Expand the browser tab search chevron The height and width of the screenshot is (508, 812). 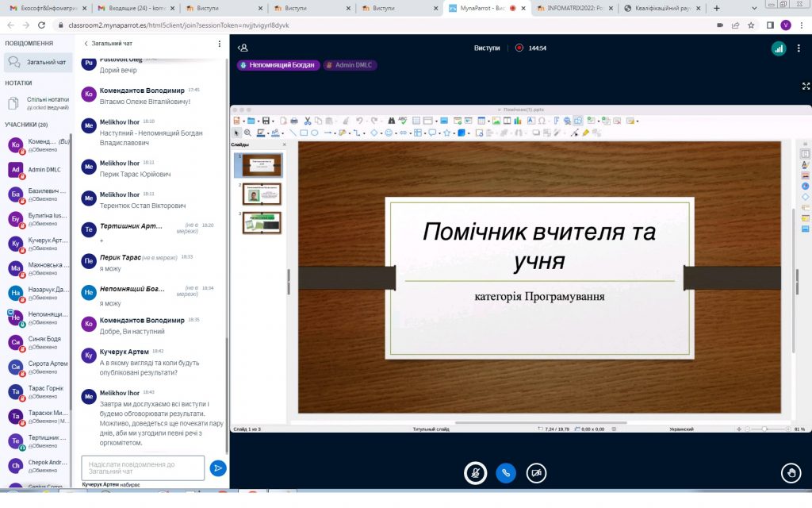[755, 8]
